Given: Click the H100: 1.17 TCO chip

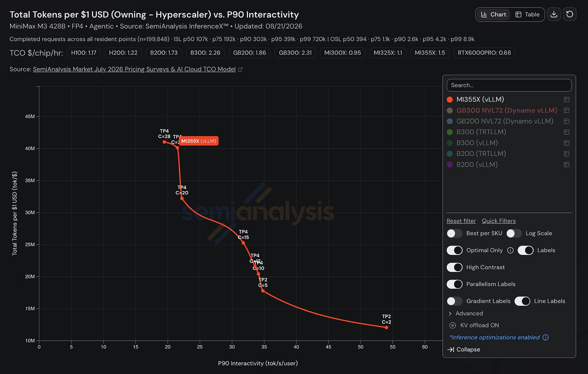Looking at the screenshot, I should tap(84, 53).
